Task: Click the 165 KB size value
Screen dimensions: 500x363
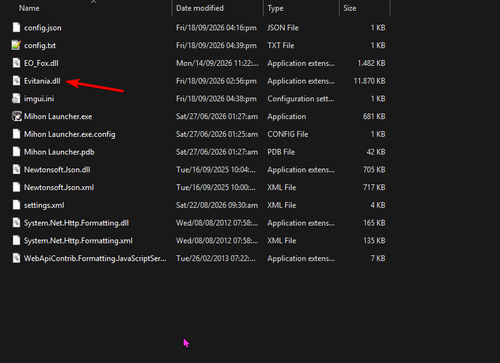Action: pos(374,223)
